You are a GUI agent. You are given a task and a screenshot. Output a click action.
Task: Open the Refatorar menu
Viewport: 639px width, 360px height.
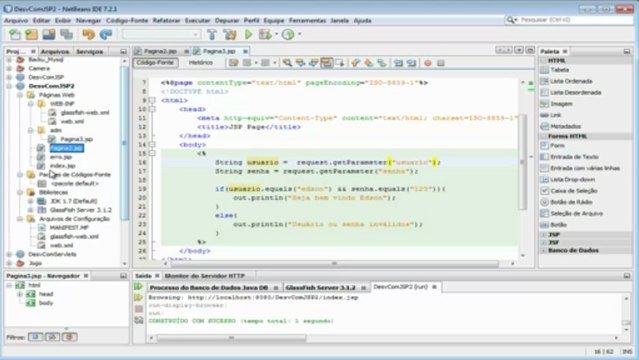pyautogui.click(x=166, y=20)
